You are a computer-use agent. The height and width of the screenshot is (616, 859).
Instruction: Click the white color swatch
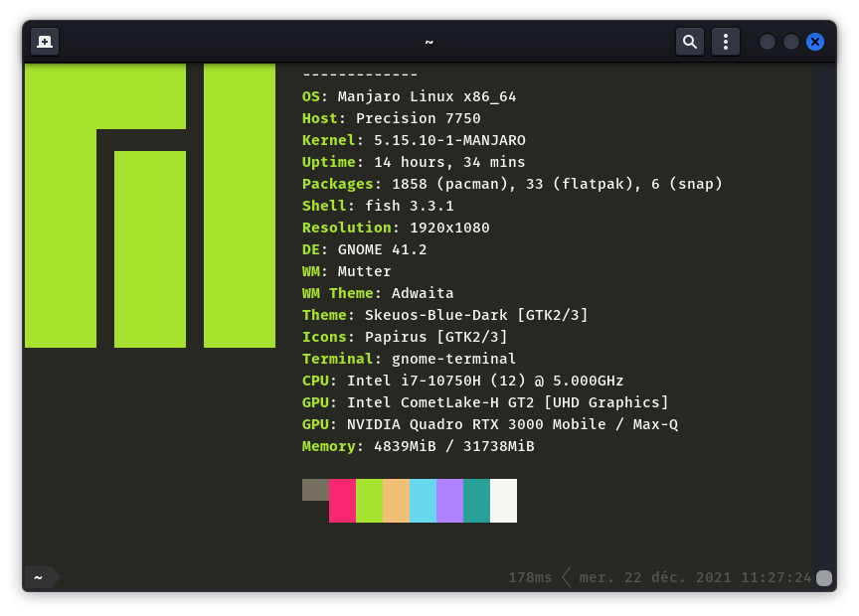click(504, 500)
